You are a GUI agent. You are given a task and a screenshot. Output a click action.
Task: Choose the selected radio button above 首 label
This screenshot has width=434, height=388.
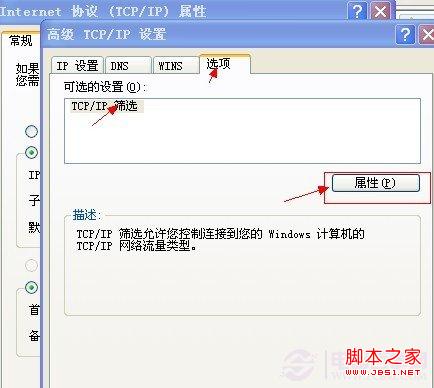(32, 287)
